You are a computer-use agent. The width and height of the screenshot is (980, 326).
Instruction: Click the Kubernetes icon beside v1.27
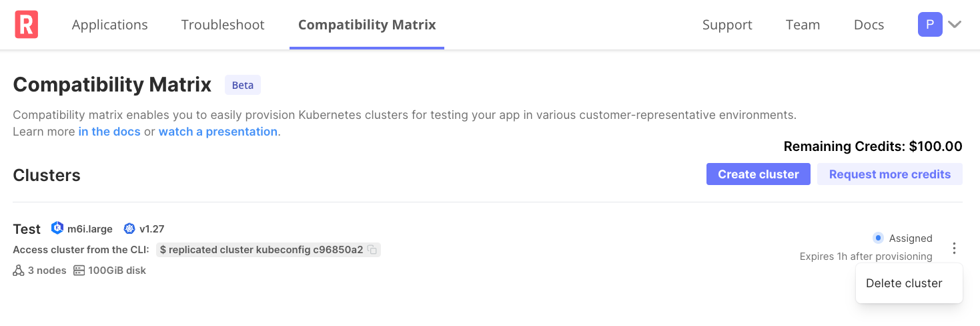click(x=129, y=228)
